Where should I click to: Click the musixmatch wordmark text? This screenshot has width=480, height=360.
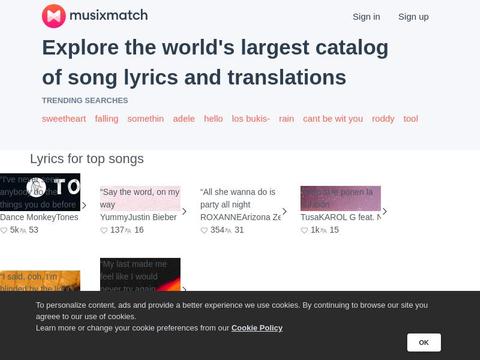pos(109,15)
